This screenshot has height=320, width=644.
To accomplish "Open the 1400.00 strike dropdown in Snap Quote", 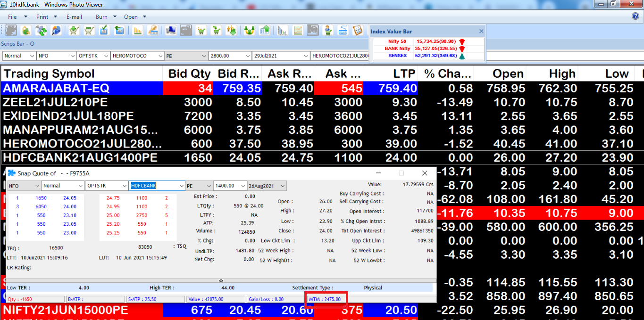I will tap(243, 186).
